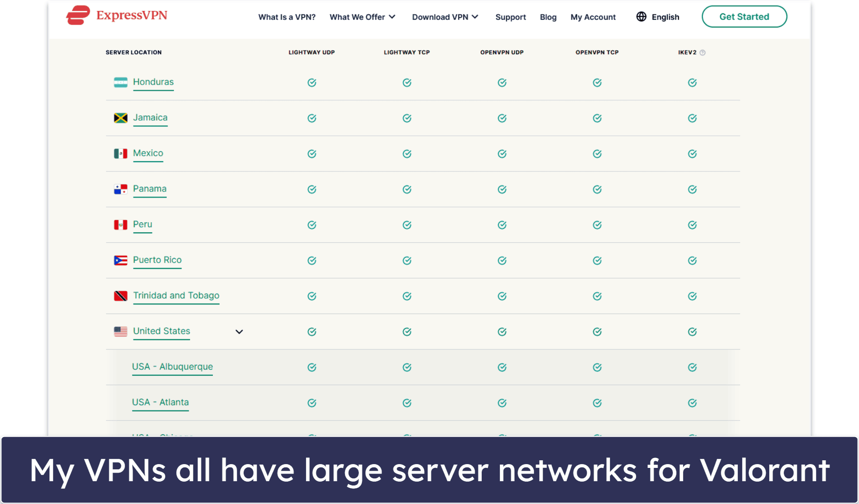Click the globe language icon
Screen dimensions: 859x504
pos(641,17)
